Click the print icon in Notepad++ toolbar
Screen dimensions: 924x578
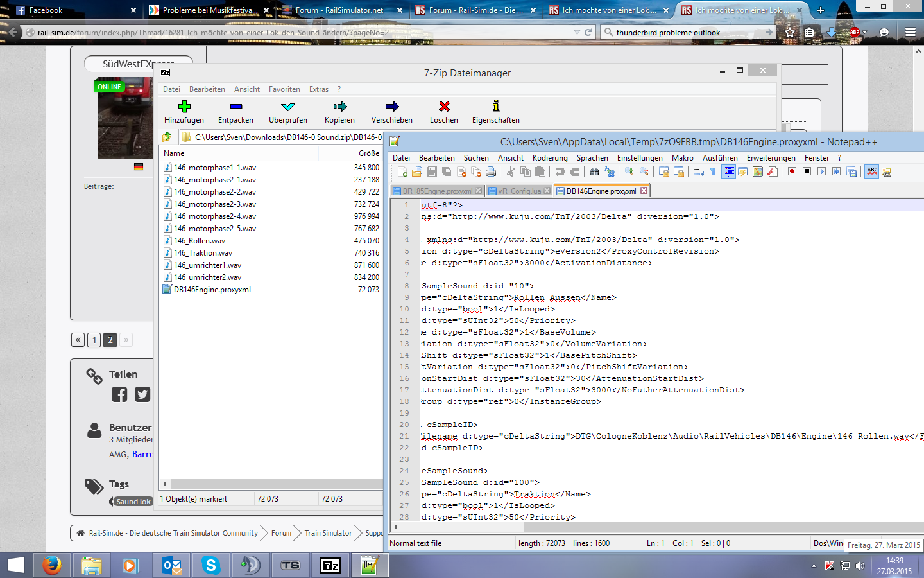[x=491, y=171]
